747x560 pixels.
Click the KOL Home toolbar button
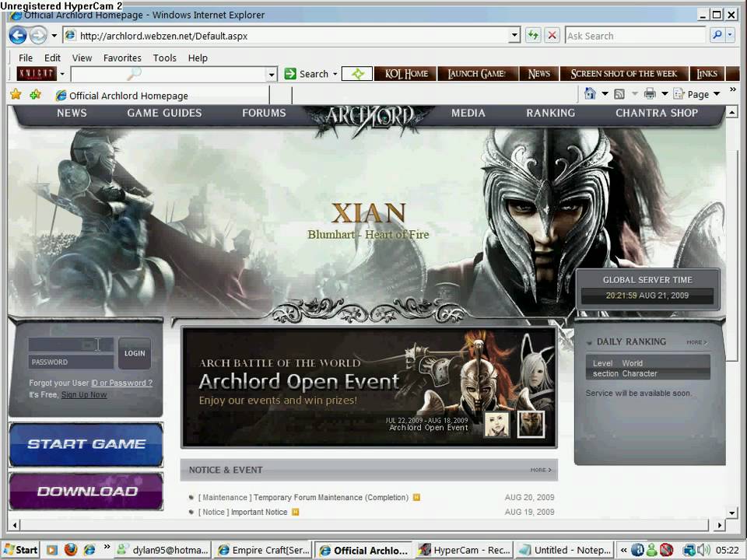[x=406, y=74]
